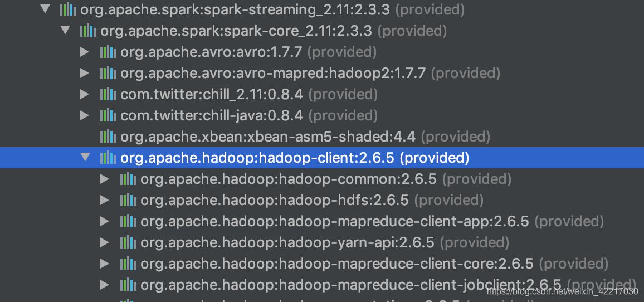
Task: Collapse the spark-core_2.11:2.3.3 dependency node
Action: pyautogui.click(x=65, y=30)
